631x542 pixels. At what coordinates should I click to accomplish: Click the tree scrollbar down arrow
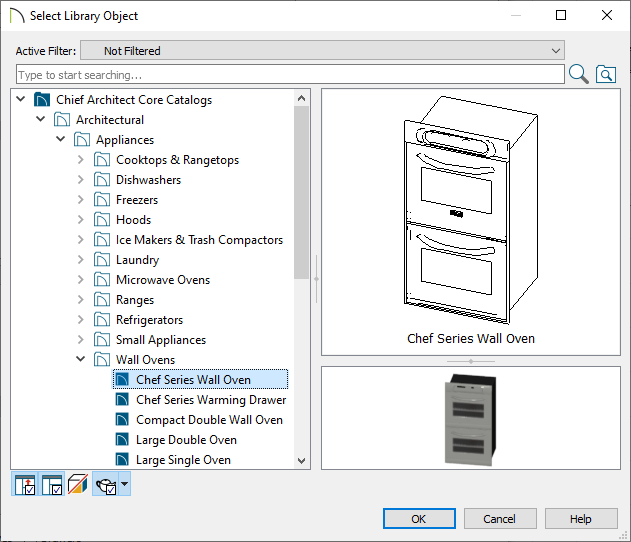click(x=301, y=461)
